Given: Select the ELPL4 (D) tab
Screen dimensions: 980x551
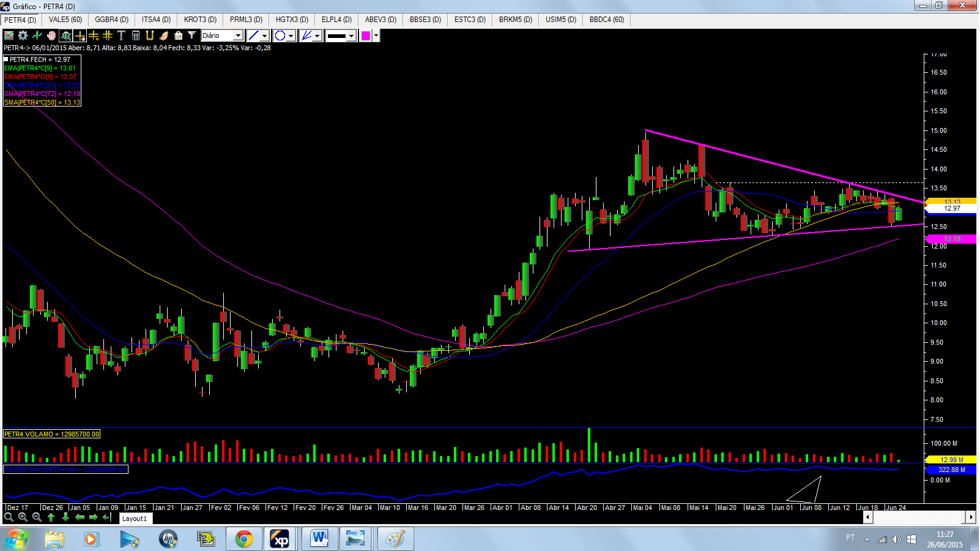Looking at the screenshot, I should pos(337,20).
